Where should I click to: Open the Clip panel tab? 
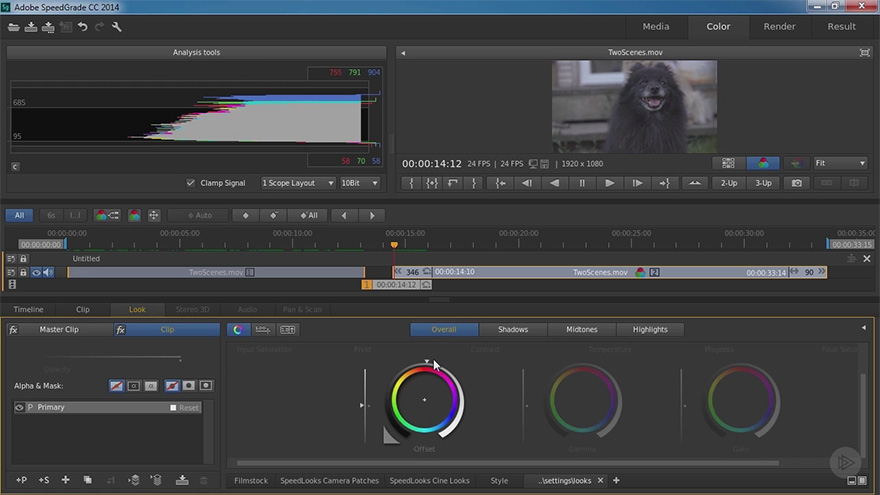coord(82,309)
